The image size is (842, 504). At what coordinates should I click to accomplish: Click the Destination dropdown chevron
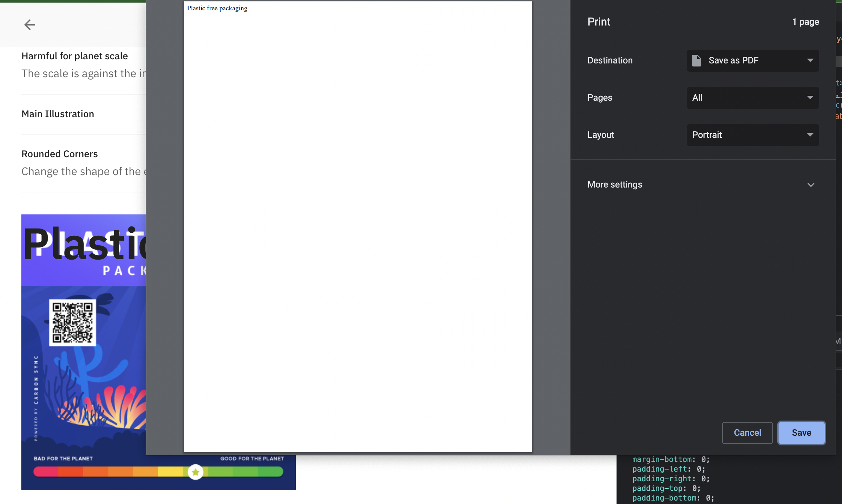point(810,60)
